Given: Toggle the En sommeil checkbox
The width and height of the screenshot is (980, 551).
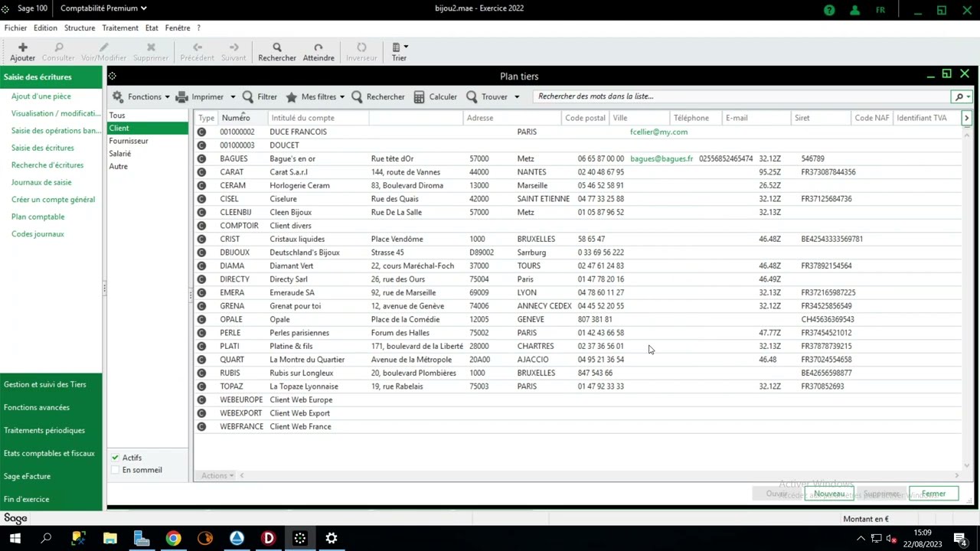Looking at the screenshot, I should (115, 470).
